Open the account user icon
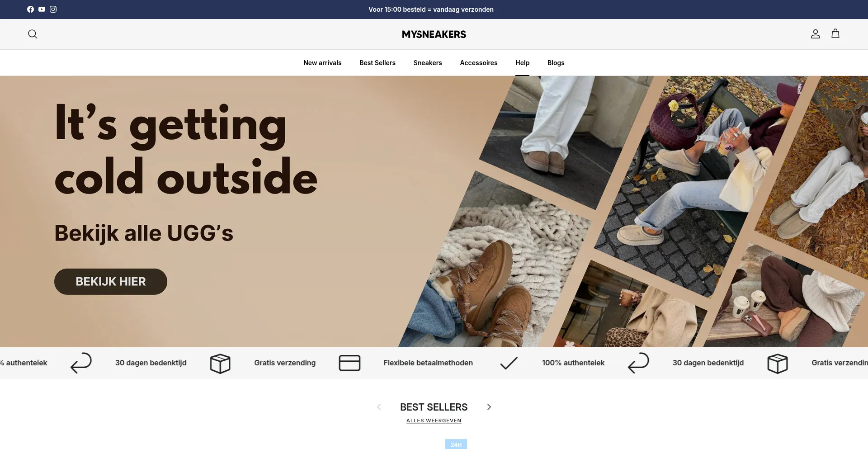 point(815,34)
